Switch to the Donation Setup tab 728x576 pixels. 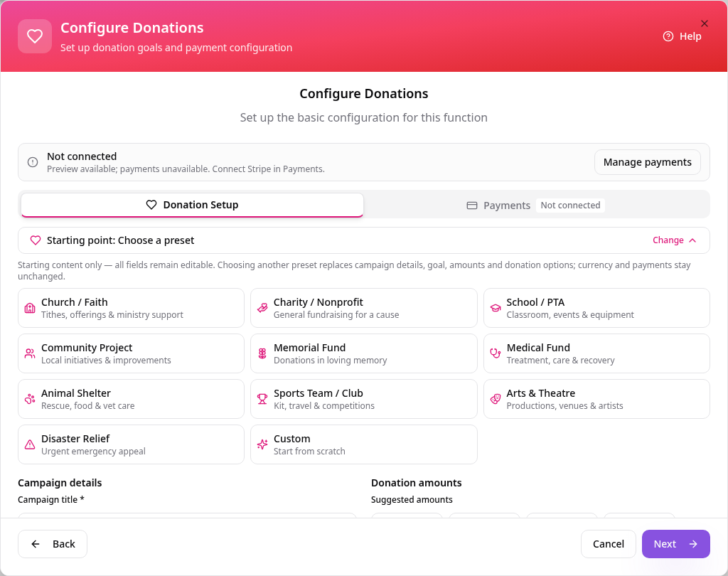tap(192, 205)
